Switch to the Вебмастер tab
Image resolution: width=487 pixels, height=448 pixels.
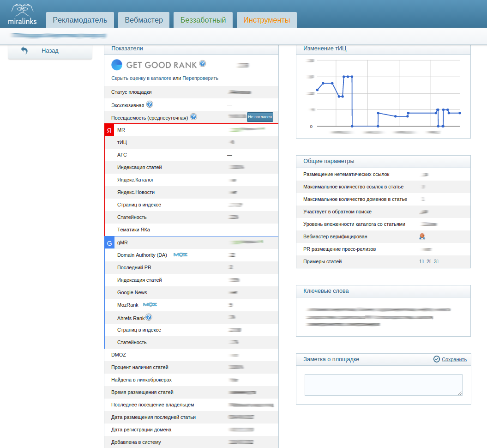click(x=144, y=20)
